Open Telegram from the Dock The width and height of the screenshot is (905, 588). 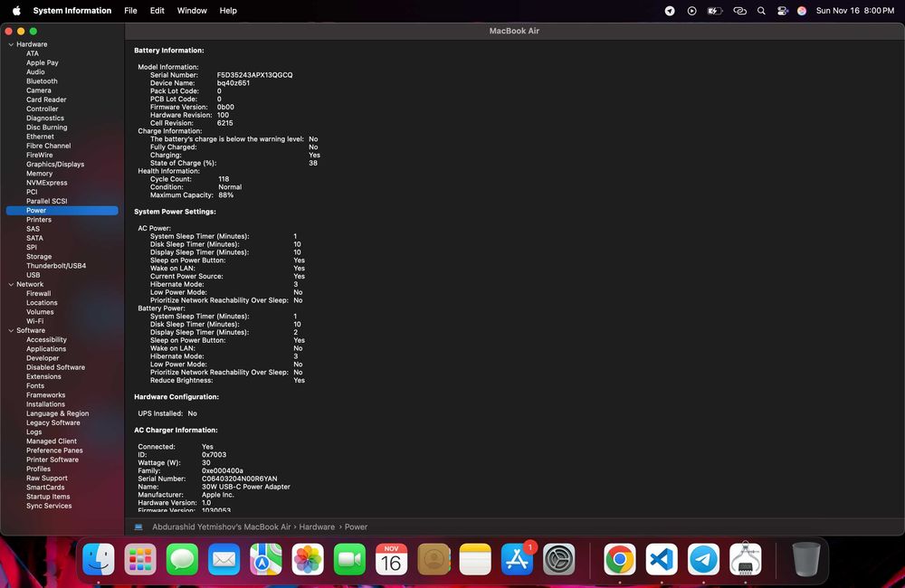[703, 559]
